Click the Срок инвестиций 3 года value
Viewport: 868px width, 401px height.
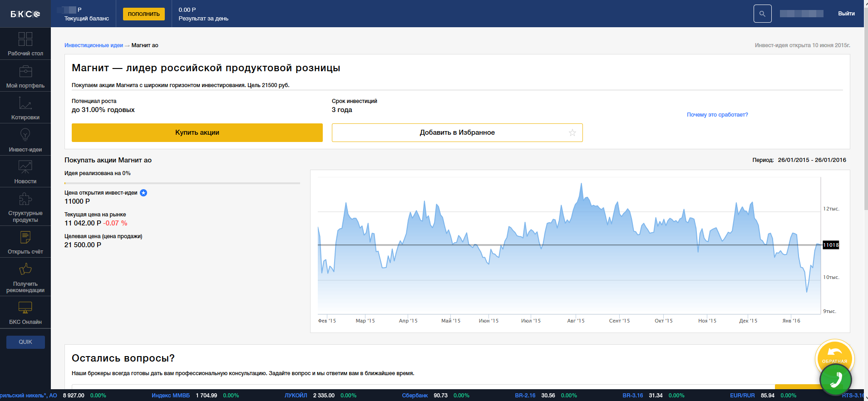(x=342, y=110)
